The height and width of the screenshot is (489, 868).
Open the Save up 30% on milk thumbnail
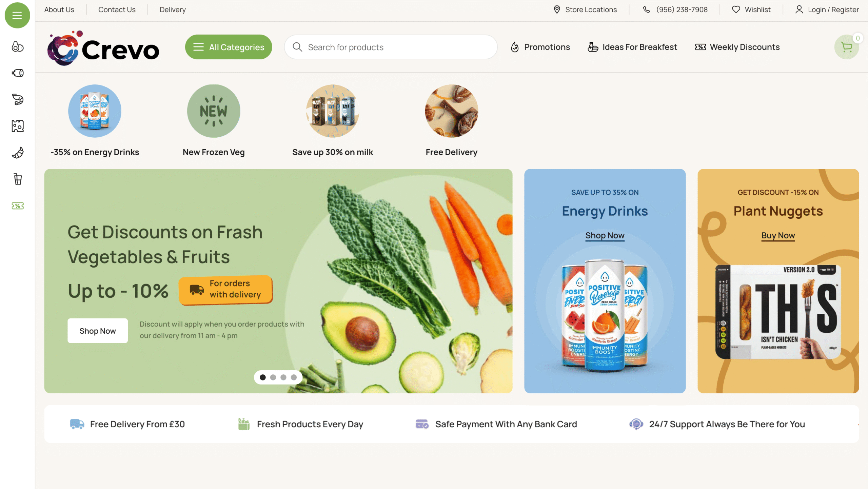333,111
